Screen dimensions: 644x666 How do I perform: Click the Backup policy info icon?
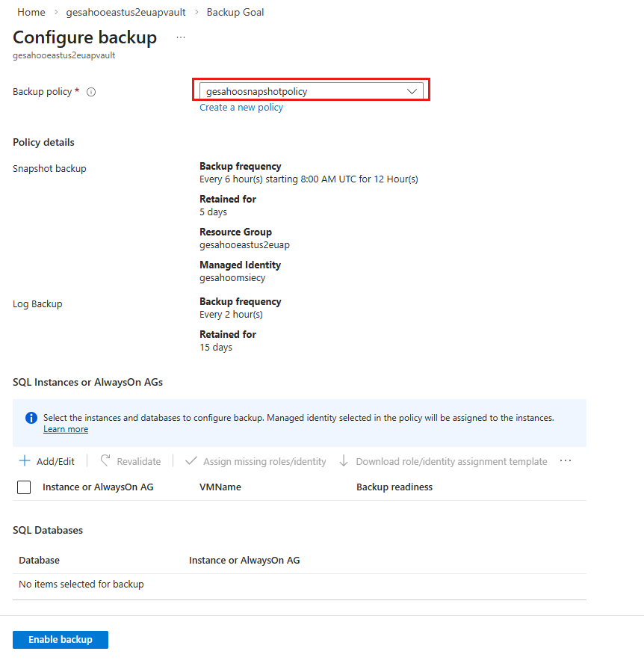click(x=91, y=92)
